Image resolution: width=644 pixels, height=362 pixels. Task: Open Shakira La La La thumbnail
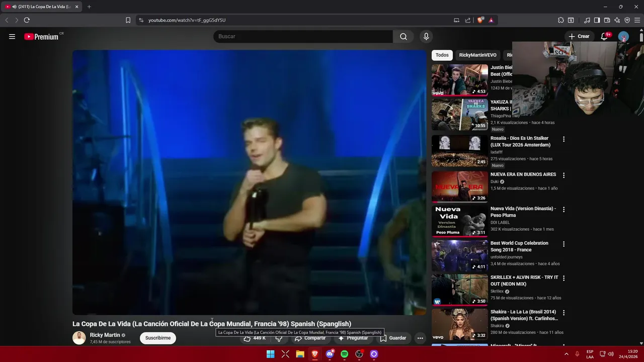pos(460,324)
